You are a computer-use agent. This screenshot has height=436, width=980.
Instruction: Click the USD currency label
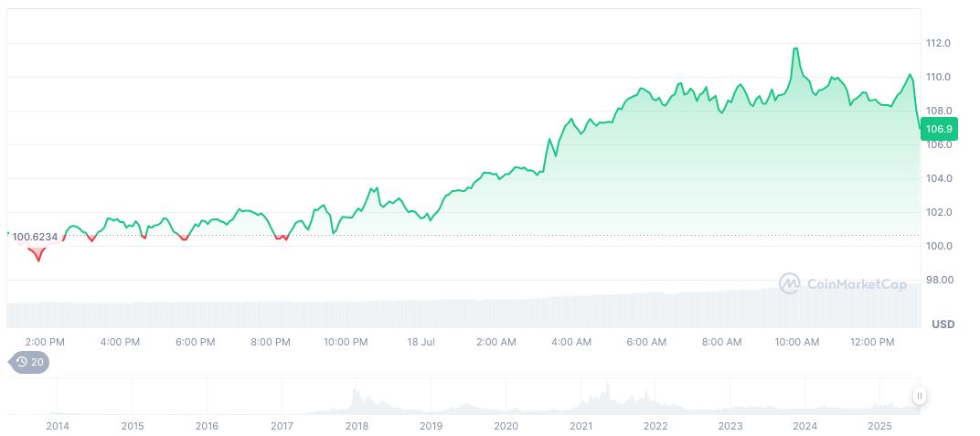coord(942,324)
